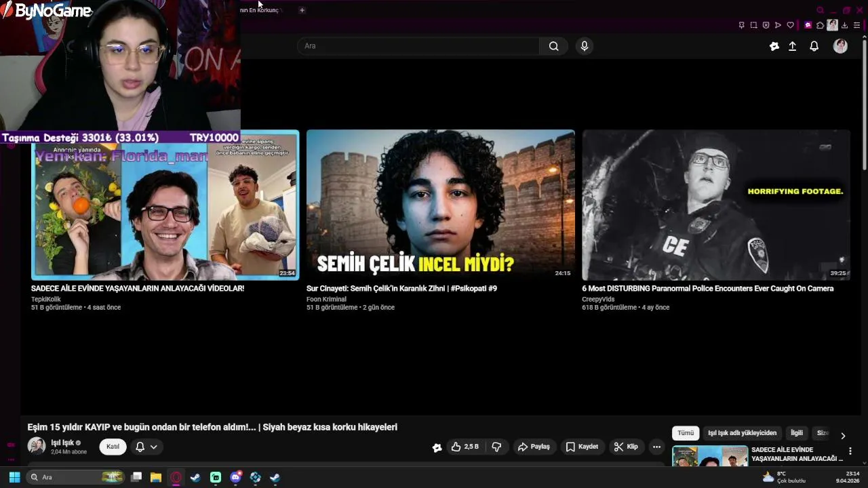Open the YouTube account avatar menu
868x488 pixels.
840,46
